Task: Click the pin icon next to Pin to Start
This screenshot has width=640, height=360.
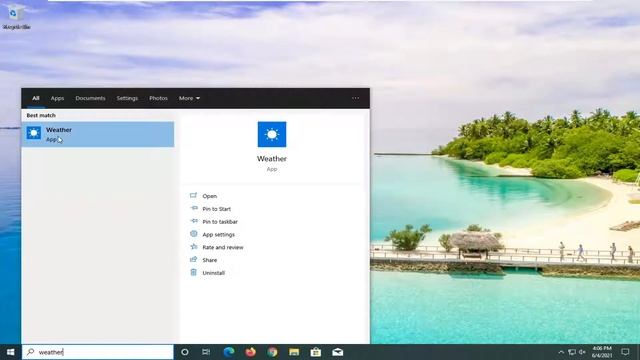Action: tap(193, 208)
